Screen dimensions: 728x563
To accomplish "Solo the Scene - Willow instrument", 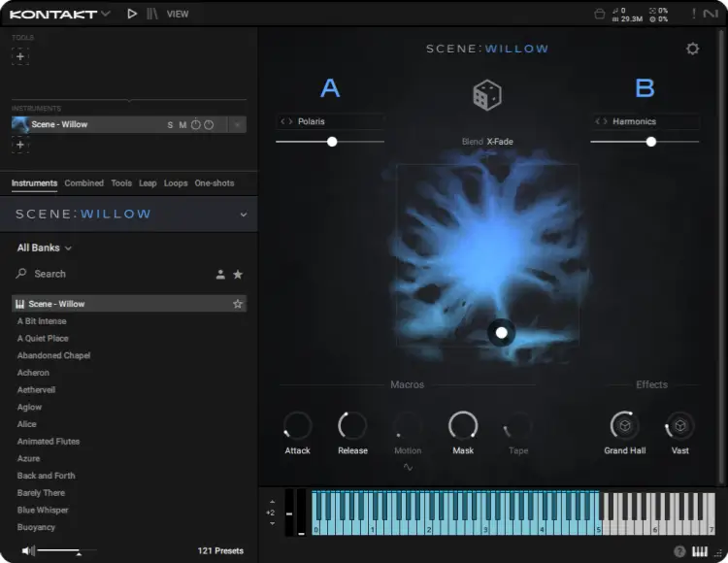I will [170, 125].
